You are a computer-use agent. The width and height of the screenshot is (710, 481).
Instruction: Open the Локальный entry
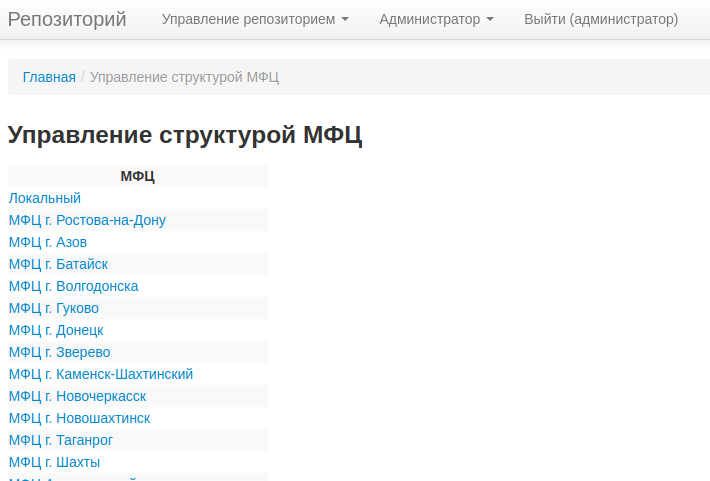pos(45,198)
